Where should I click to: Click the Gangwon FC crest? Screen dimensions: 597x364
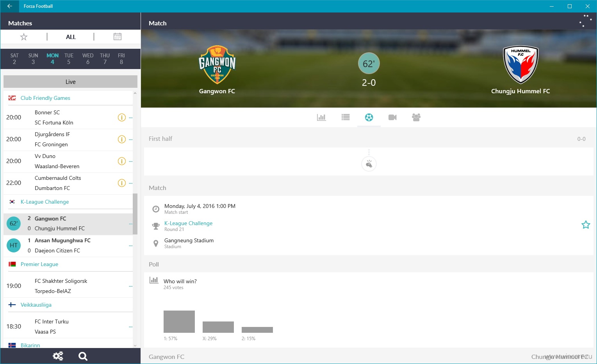click(x=217, y=65)
